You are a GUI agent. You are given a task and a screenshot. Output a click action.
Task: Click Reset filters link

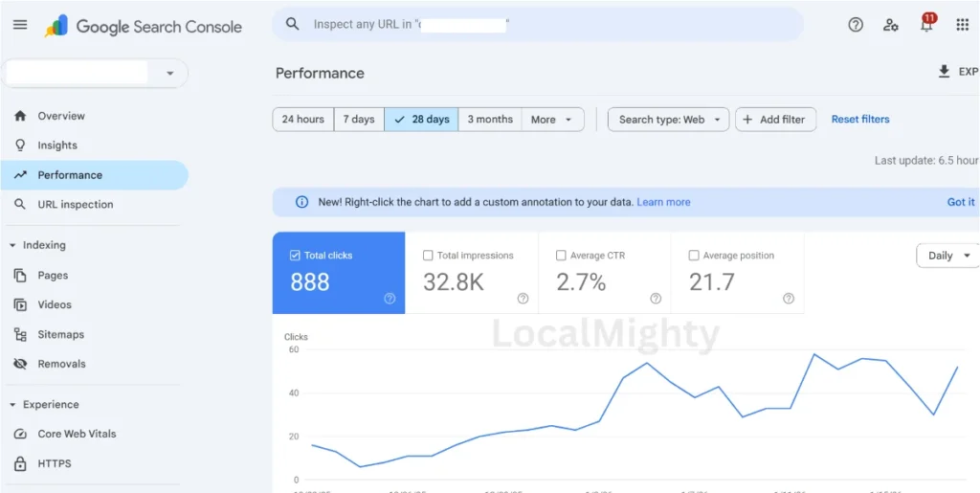pyautogui.click(x=860, y=120)
